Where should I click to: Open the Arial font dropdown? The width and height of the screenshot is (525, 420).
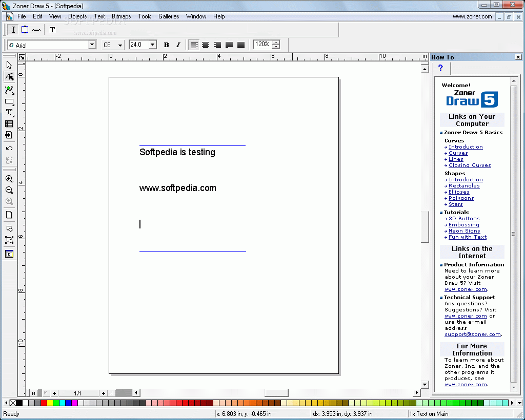[92, 45]
